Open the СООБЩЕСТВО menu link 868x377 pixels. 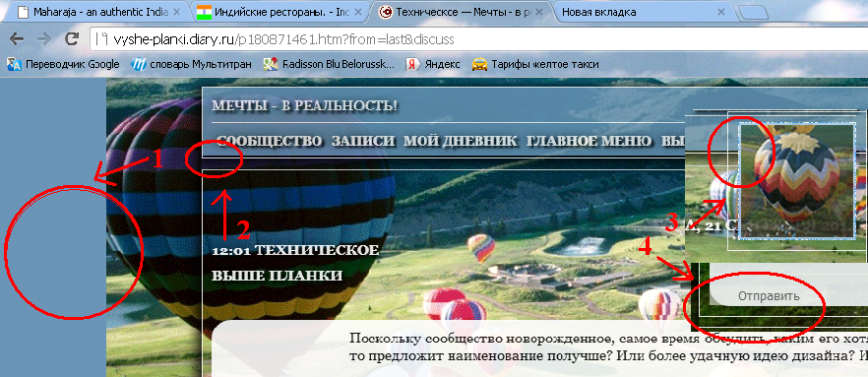pyautogui.click(x=270, y=141)
